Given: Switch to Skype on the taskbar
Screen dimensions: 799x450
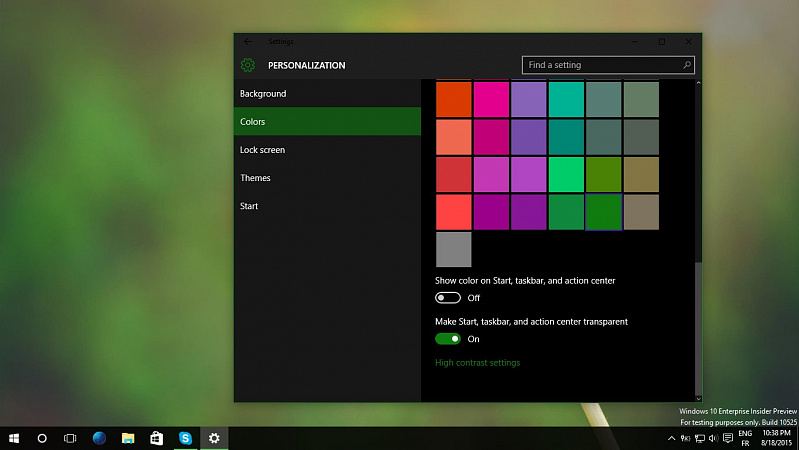Looking at the screenshot, I should tap(185, 438).
